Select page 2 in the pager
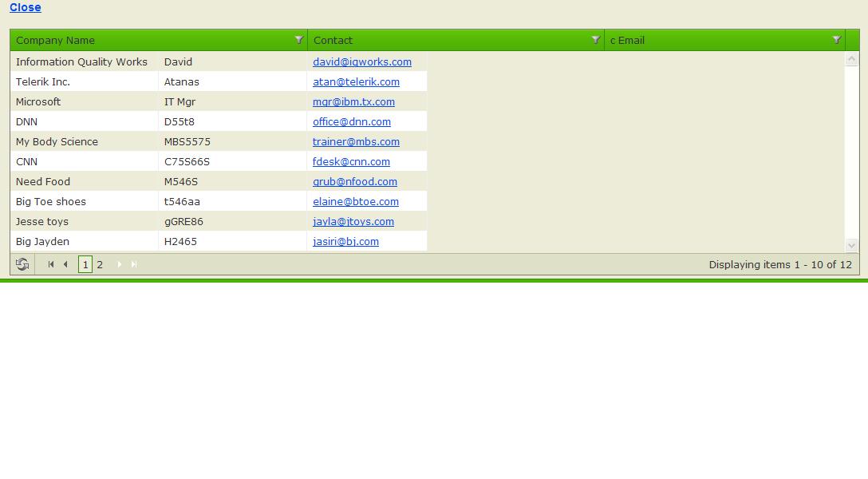 click(x=100, y=265)
